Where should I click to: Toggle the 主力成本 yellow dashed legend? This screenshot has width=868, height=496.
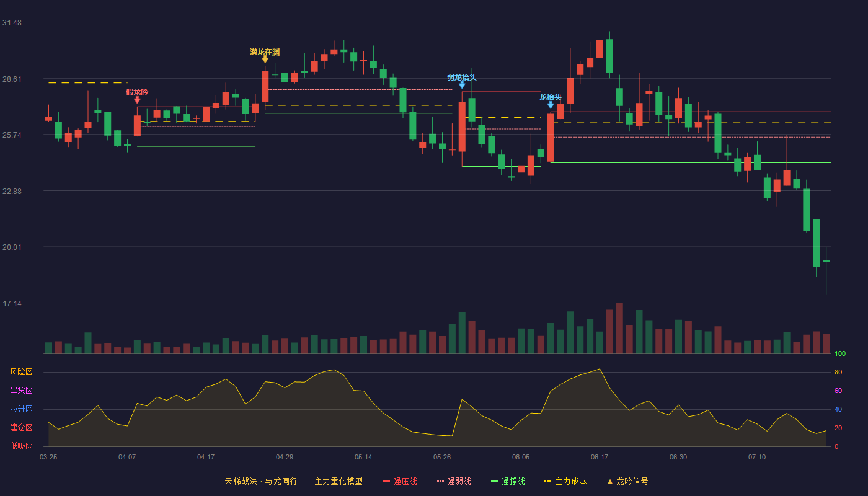(x=565, y=481)
